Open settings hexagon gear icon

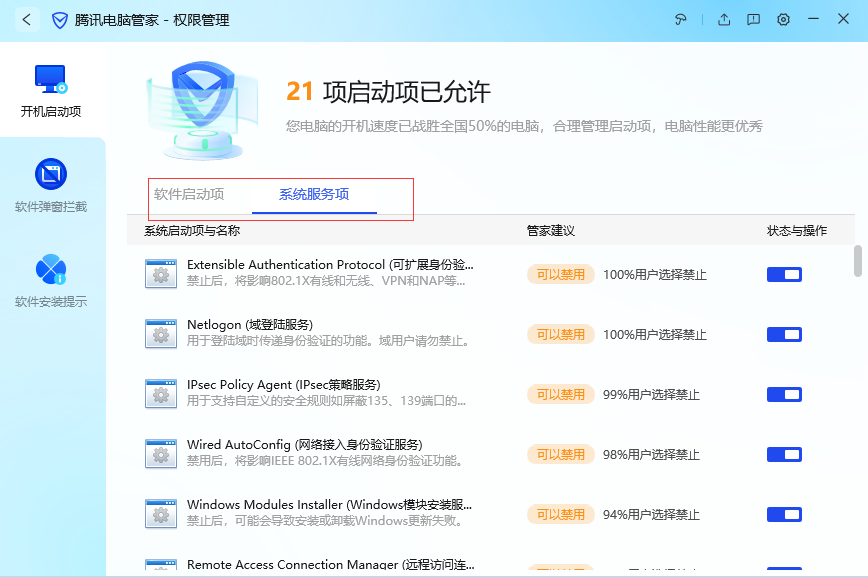(783, 20)
